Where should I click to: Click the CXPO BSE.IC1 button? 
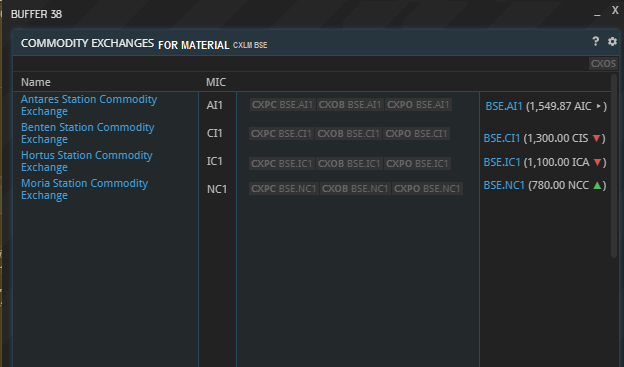[417, 164]
